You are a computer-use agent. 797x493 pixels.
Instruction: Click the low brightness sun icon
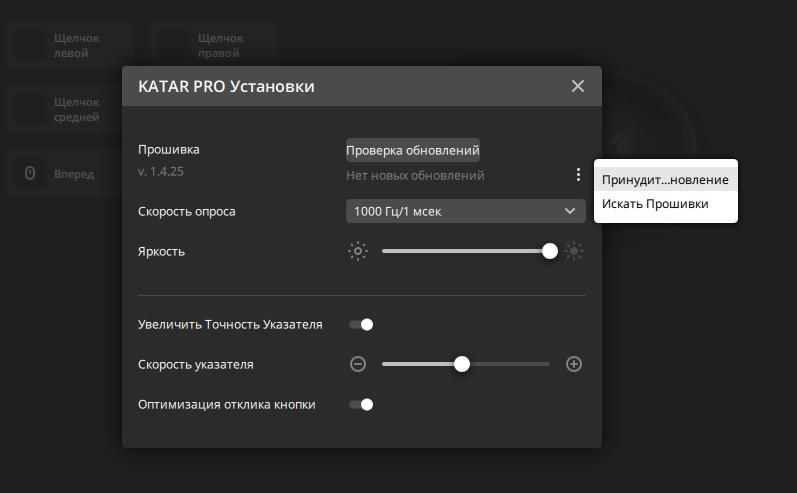point(358,251)
